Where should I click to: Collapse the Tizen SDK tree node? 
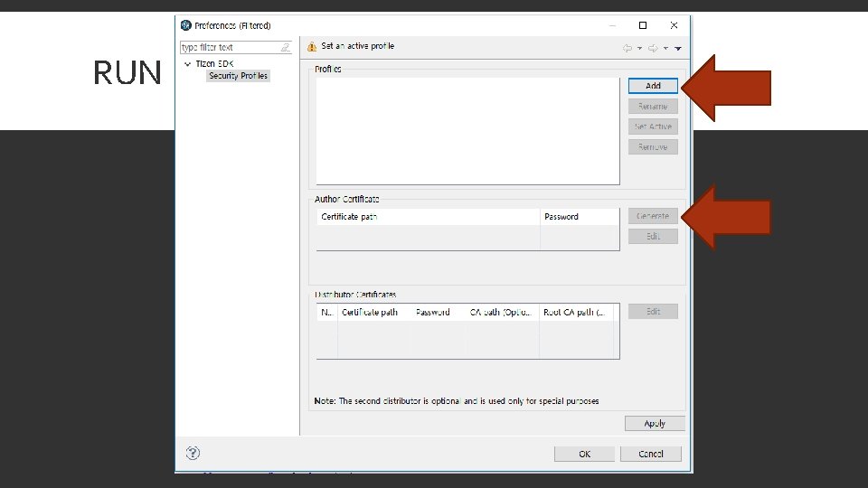click(188, 64)
